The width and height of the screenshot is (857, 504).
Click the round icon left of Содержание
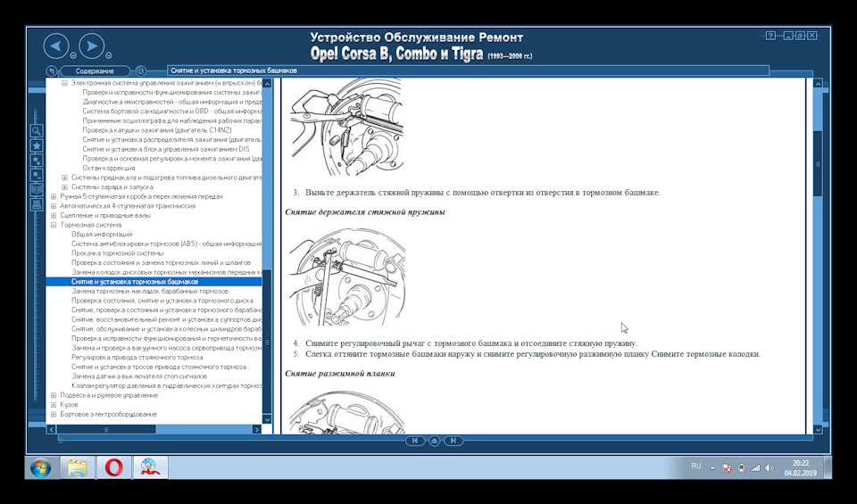pyautogui.click(x=52, y=71)
